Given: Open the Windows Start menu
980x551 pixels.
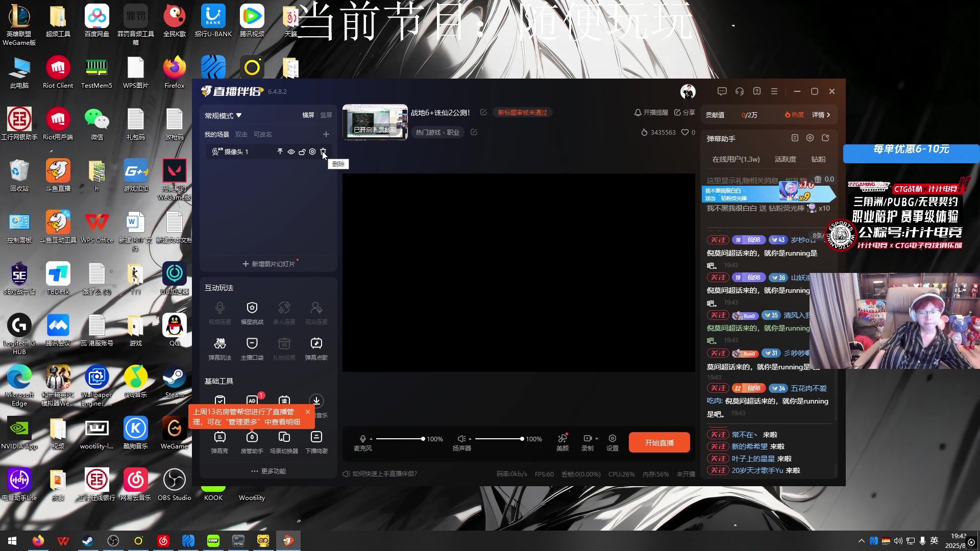Looking at the screenshot, I should coord(12,541).
